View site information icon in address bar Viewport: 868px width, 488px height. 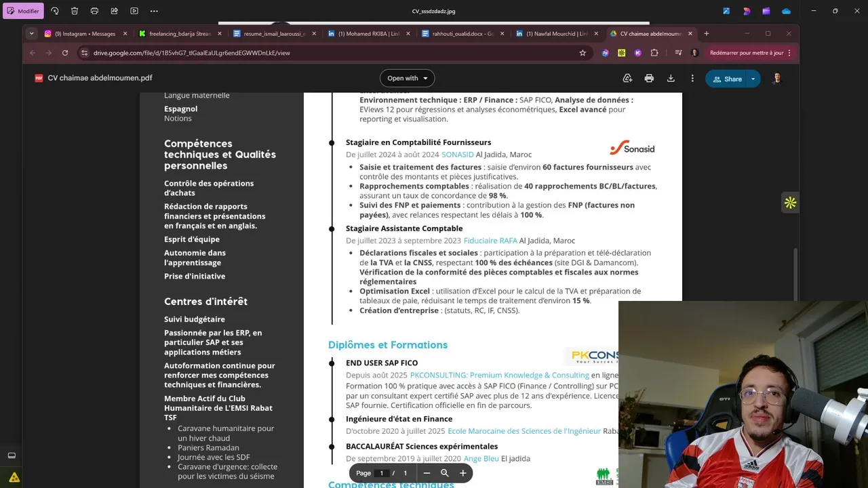click(x=84, y=52)
